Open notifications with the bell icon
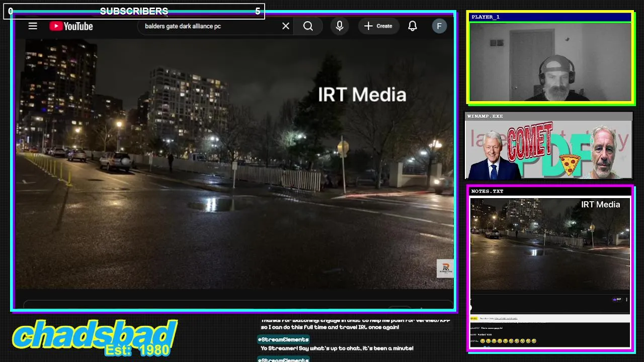 click(x=413, y=26)
